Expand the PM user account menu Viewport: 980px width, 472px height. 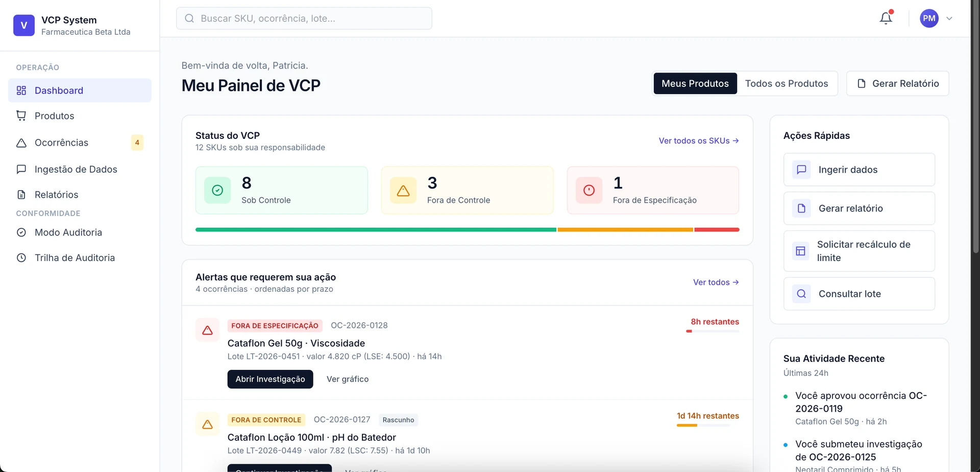(937, 18)
